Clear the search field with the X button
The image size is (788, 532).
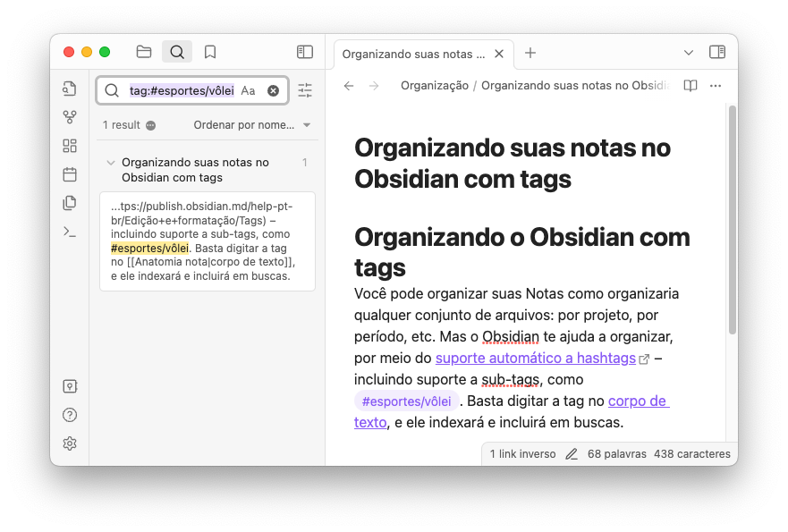[272, 90]
